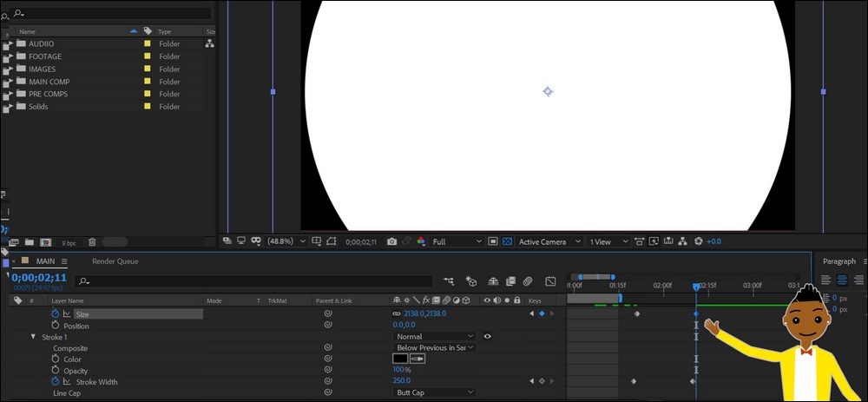Screen dimensions: 868x402
Task: Toggle visibility eye for Stroke 1
Action: pos(488,336)
